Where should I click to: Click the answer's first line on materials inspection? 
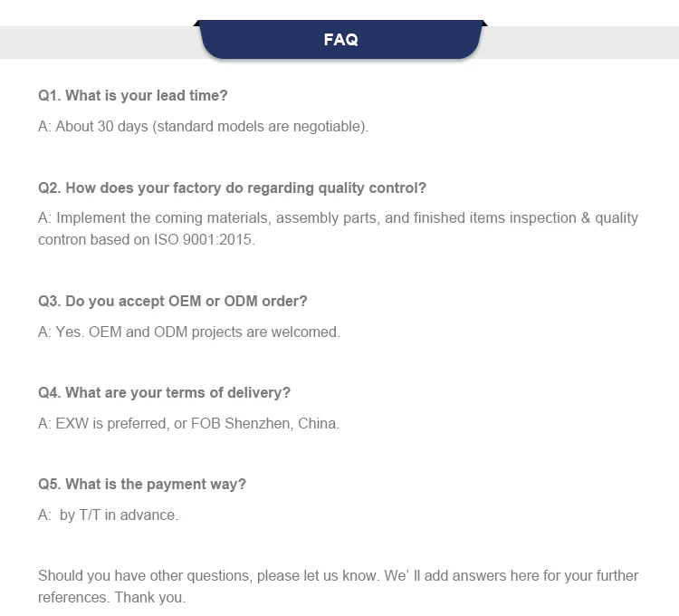(x=338, y=217)
